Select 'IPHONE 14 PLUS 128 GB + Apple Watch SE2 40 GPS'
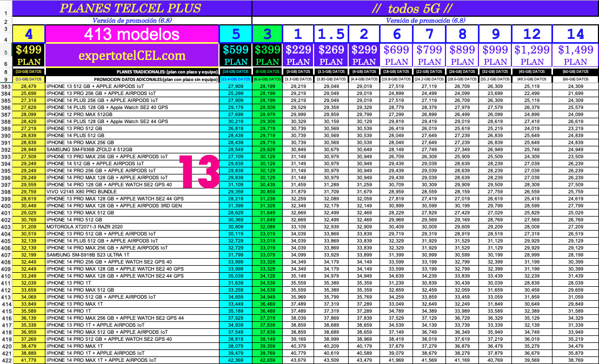This screenshot has width=599, height=364. point(132,107)
